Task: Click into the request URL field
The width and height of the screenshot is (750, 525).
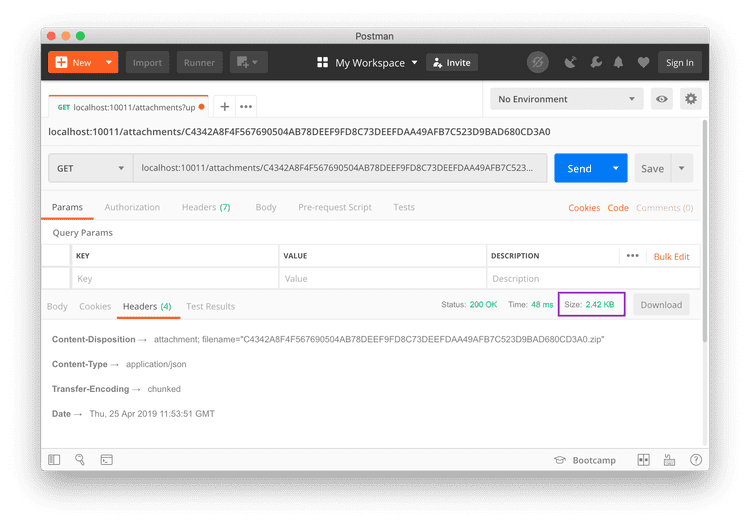Action: pyautogui.click(x=340, y=168)
